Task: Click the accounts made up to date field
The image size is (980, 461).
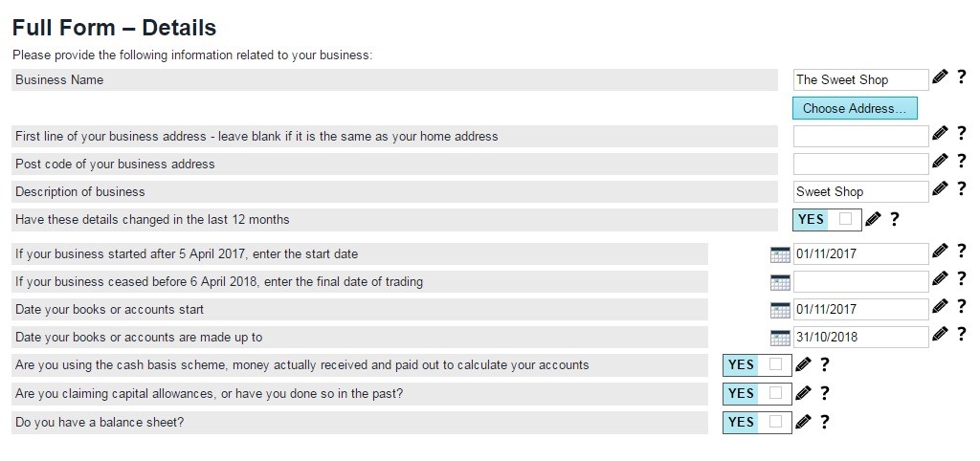Action: click(x=860, y=337)
